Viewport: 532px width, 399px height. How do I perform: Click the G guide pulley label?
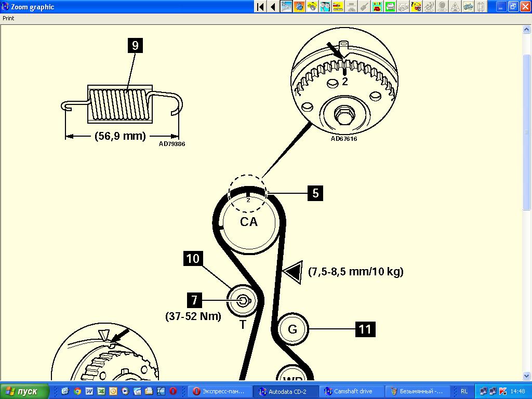tap(292, 329)
